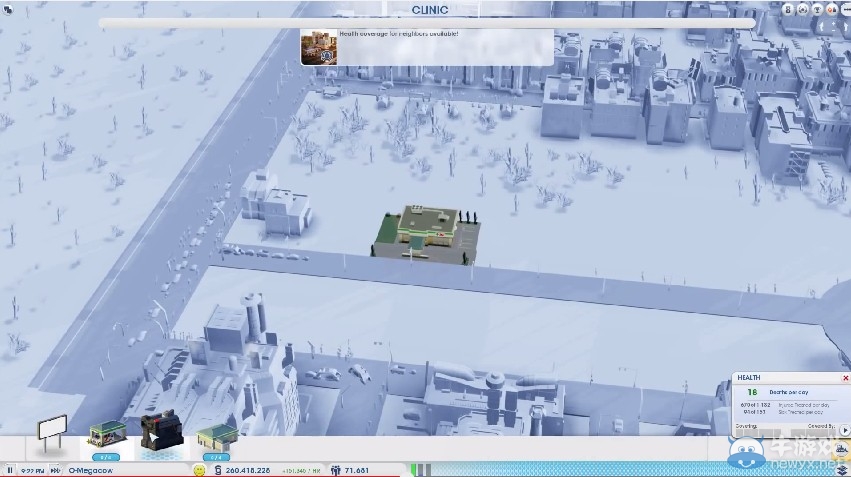
Task: Click the HEALTH panel title
Action: pyautogui.click(x=748, y=378)
